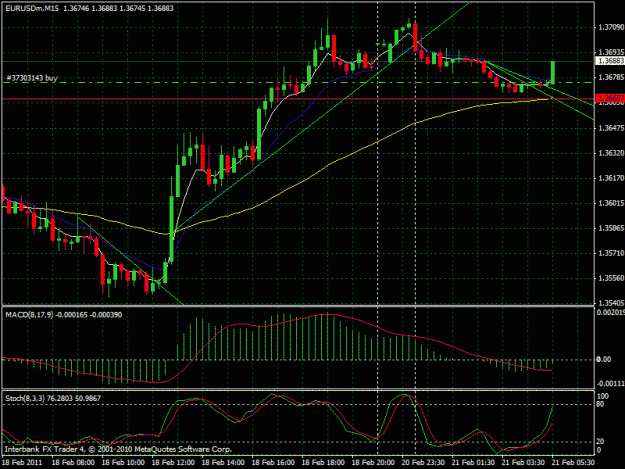This screenshot has width=625, height=469.
Task: Click the 1.37090 price scale value
Action: (611, 27)
